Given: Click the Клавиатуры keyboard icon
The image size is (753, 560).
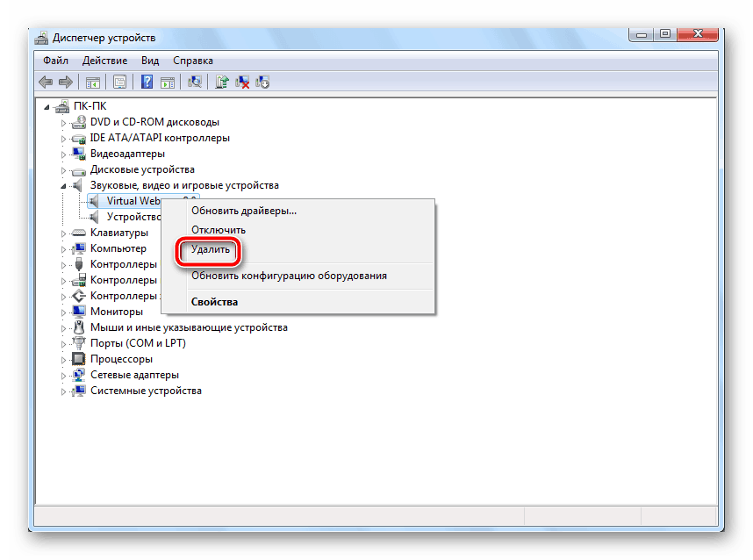Looking at the screenshot, I should point(79,233).
